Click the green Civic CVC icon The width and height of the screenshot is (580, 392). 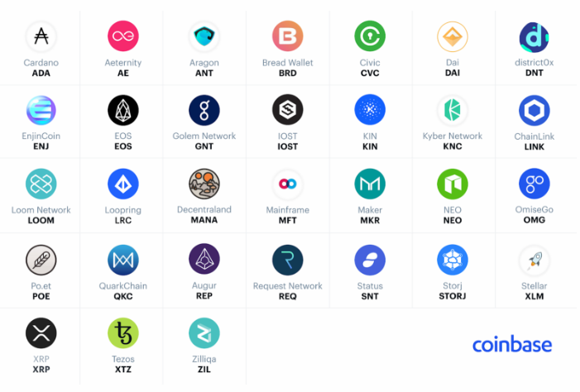pyautogui.click(x=370, y=36)
